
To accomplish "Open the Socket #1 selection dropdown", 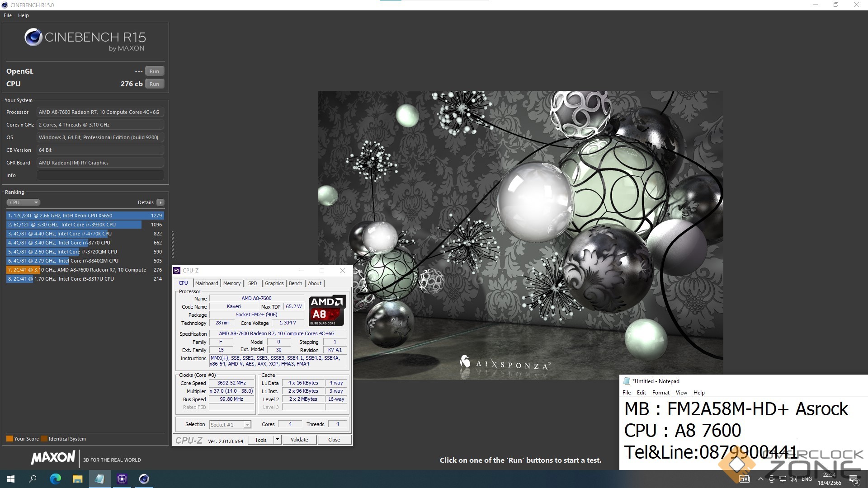I will point(231,425).
